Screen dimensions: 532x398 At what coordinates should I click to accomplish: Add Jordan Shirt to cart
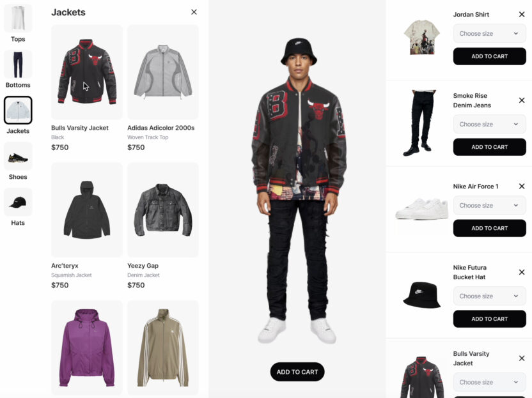click(490, 56)
